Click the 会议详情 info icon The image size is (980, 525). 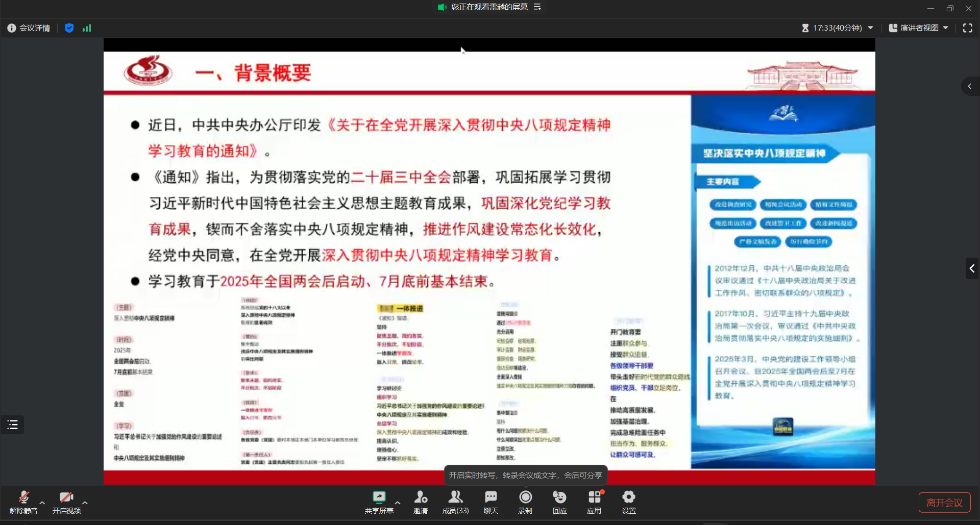click(12, 28)
